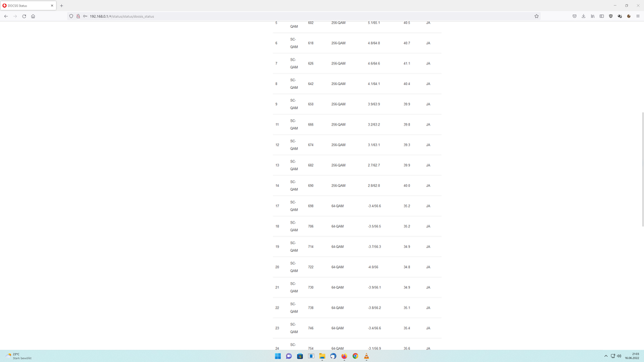Select frequency cell 714

(311, 247)
